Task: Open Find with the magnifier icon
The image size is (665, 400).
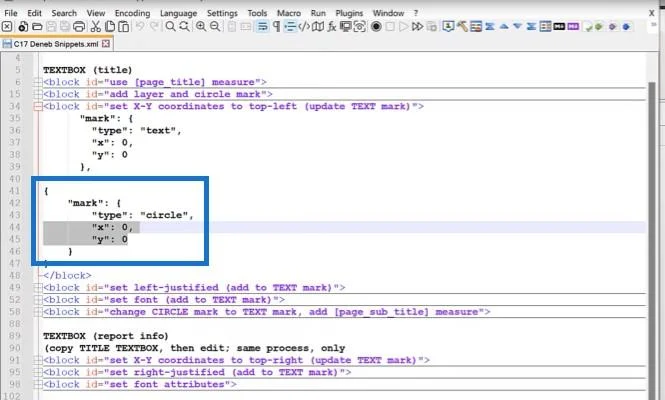Action: point(170,27)
